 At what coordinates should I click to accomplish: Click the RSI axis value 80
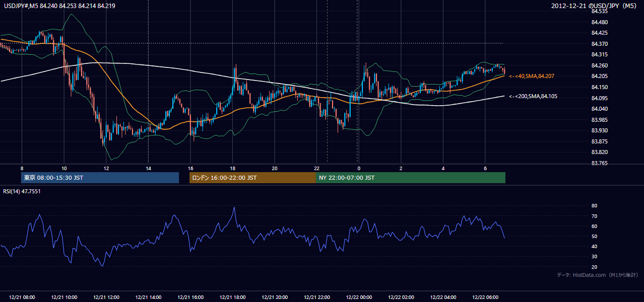[594, 206]
